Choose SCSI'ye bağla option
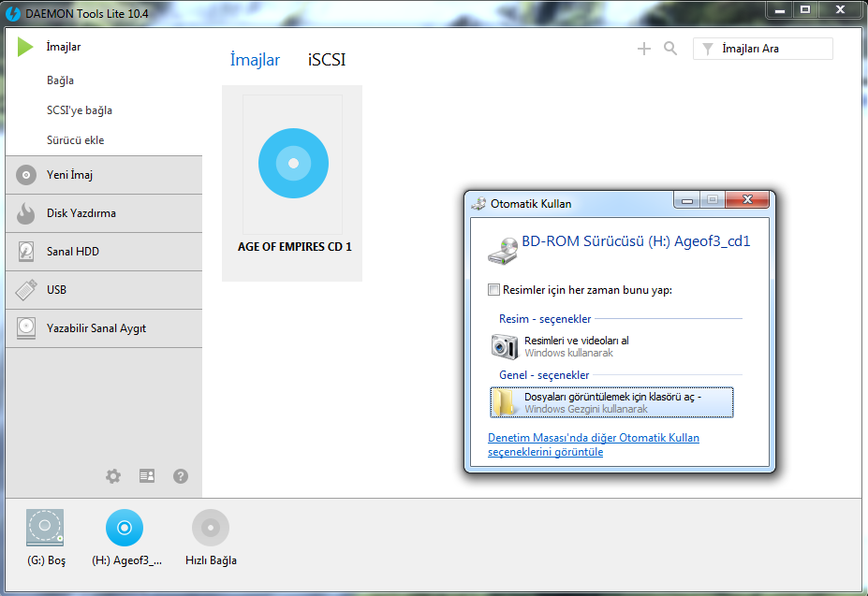868x596 pixels. [80, 110]
